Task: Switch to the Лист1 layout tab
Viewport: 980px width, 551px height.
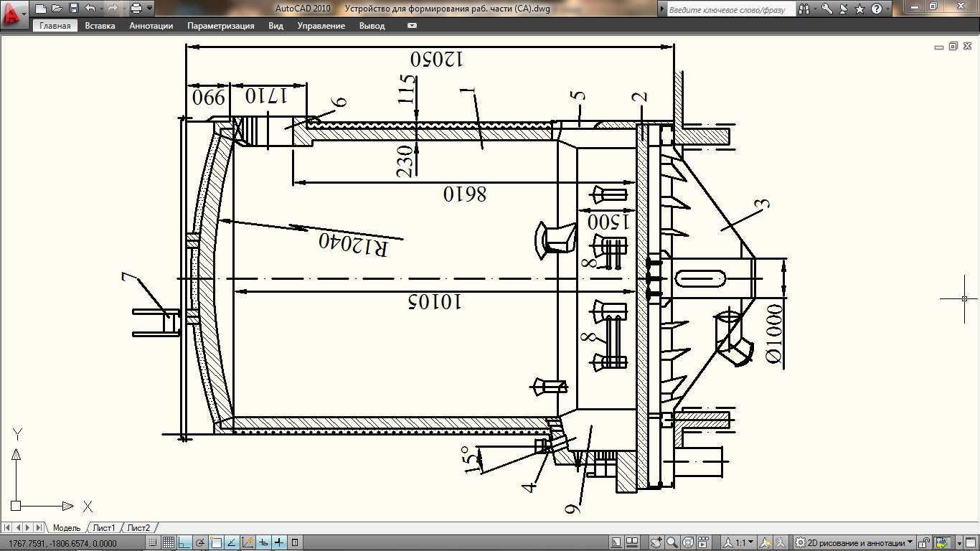Action: click(104, 528)
